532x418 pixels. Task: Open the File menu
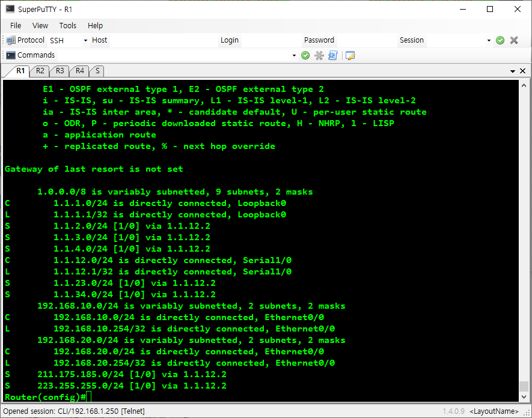16,25
